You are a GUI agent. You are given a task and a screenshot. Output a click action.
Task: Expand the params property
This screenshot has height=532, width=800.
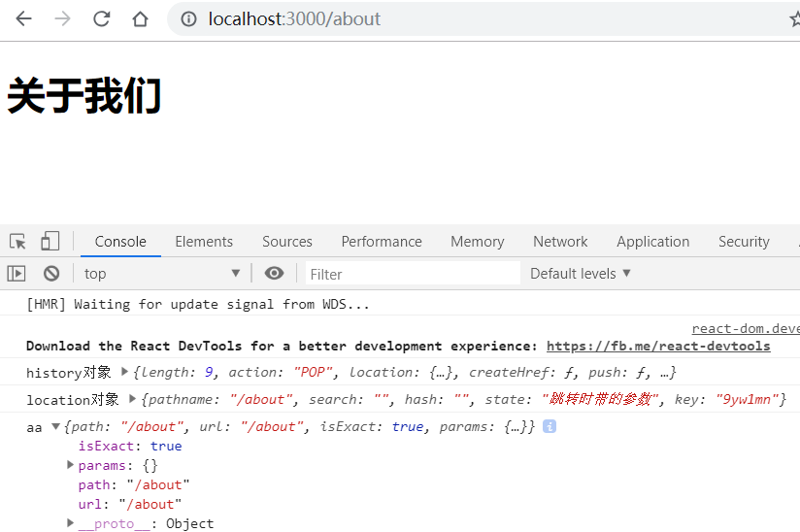coord(71,465)
